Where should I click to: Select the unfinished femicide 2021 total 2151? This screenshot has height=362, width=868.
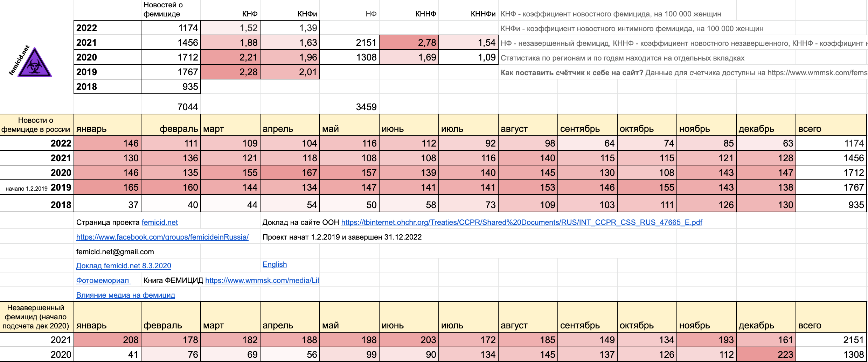pyautogui.click(x=832, y=340)
